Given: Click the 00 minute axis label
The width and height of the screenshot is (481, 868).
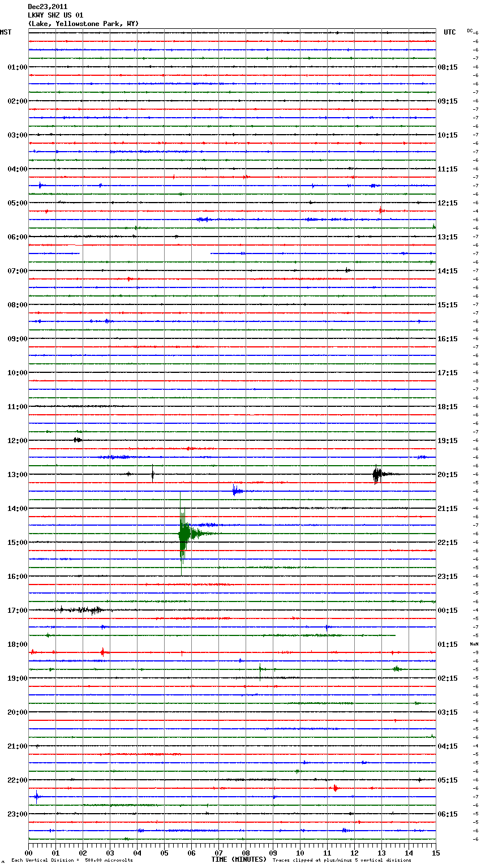Looking at the screenshot, I should coord(28,852).
